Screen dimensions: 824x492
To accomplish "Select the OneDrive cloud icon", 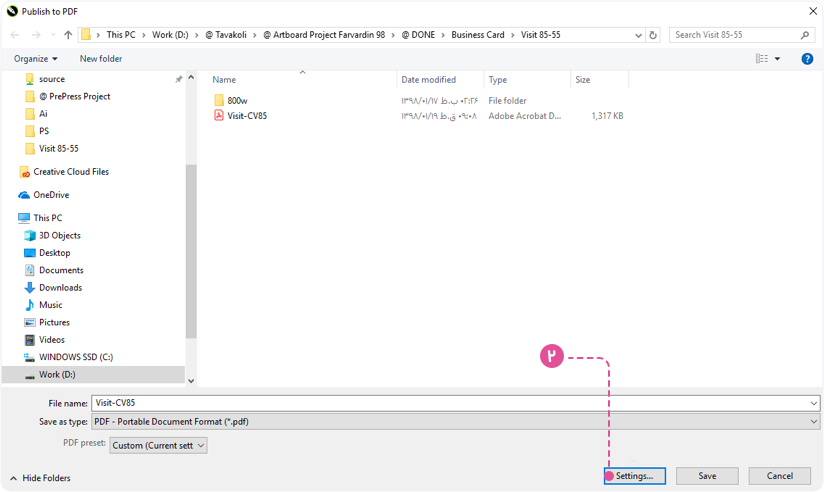I will point(24,195).
